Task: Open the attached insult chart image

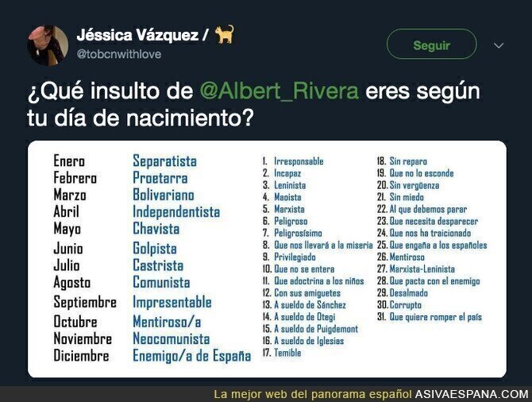Action: [x=267, y=259]
